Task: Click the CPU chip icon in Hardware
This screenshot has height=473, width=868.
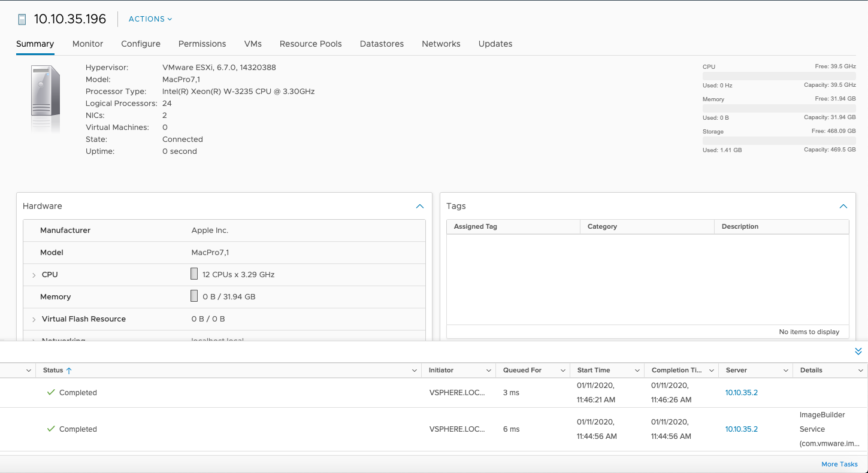Action: (194, 274)
